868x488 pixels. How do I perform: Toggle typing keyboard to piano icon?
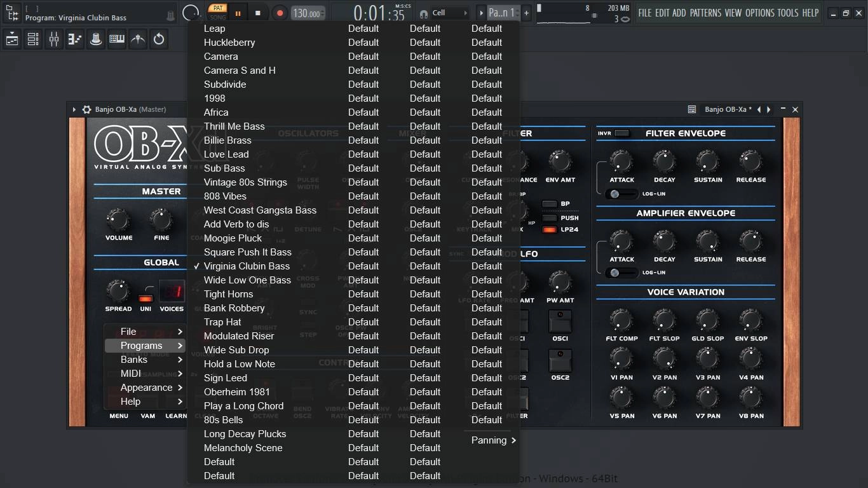click(x=117, y=39)
